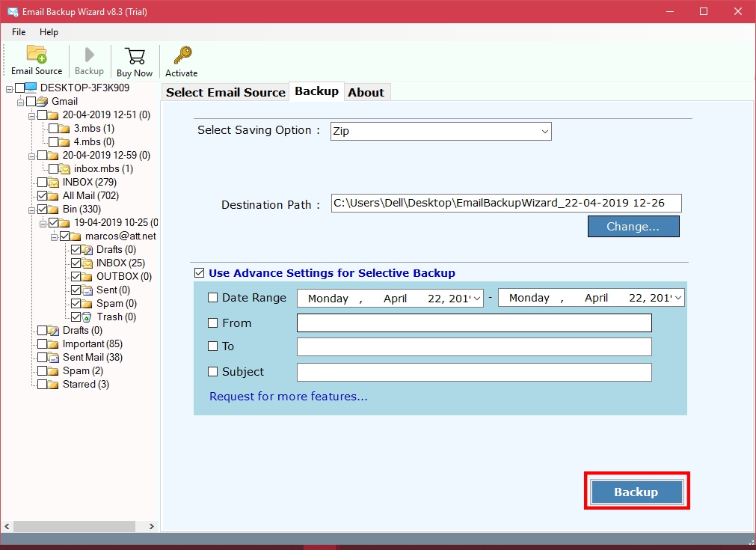Click the inbox.mbs envelope folder icon
The height and width of the screenshot is (550, 756).
coord(64,169)
